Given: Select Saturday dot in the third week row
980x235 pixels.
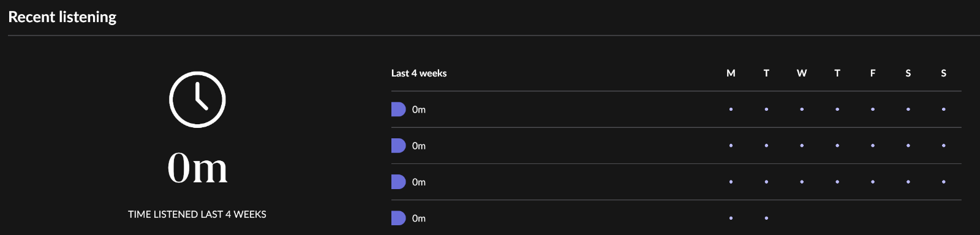Looking at the screenshot, I should pos(908,182).
